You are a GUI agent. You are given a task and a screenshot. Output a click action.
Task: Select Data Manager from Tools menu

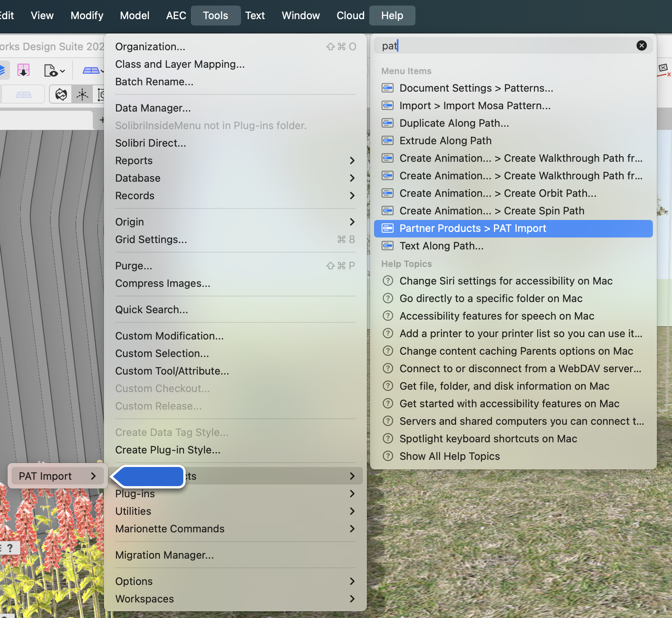coord(153,108)
